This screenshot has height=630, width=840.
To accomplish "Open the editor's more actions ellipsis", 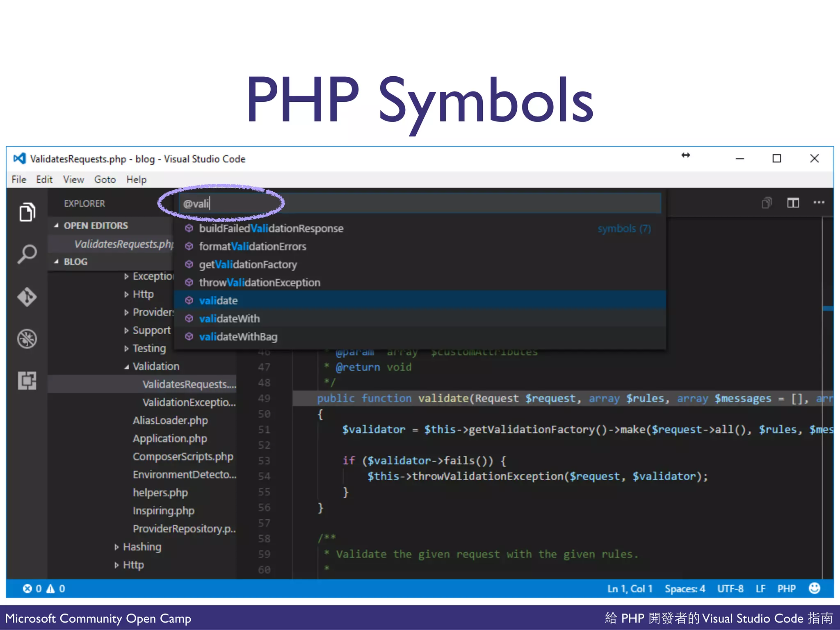I will click(x=819, y=202).
